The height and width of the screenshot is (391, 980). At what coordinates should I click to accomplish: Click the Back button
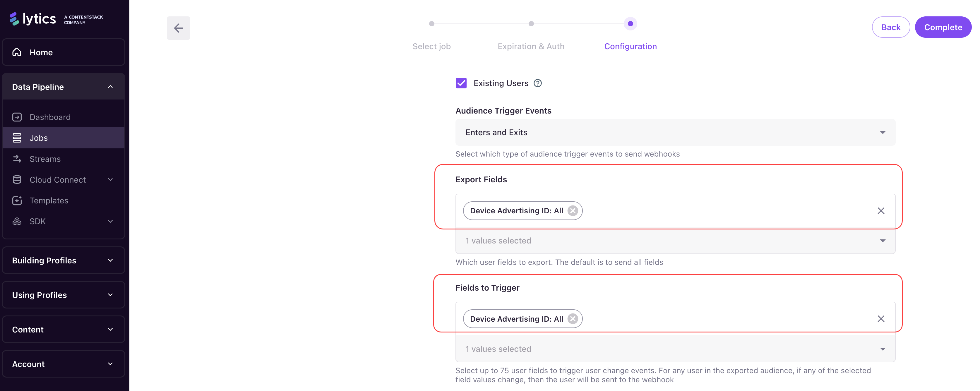point(890,28)
